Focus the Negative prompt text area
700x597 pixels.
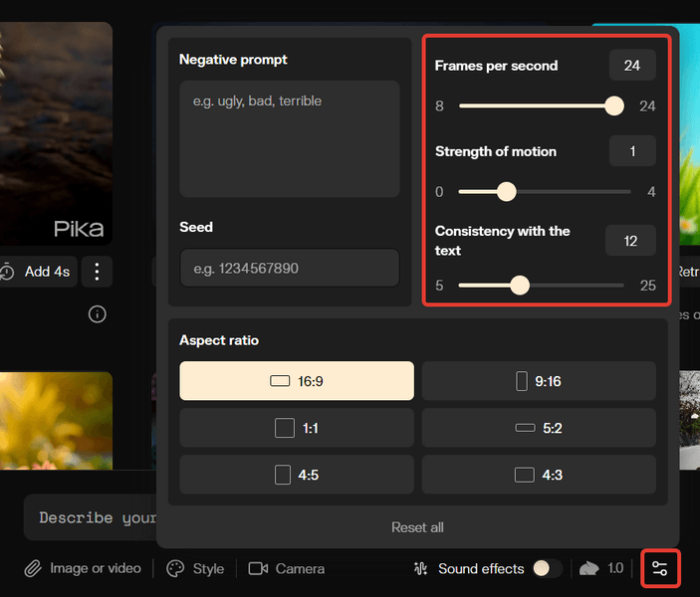pos(290,138)
